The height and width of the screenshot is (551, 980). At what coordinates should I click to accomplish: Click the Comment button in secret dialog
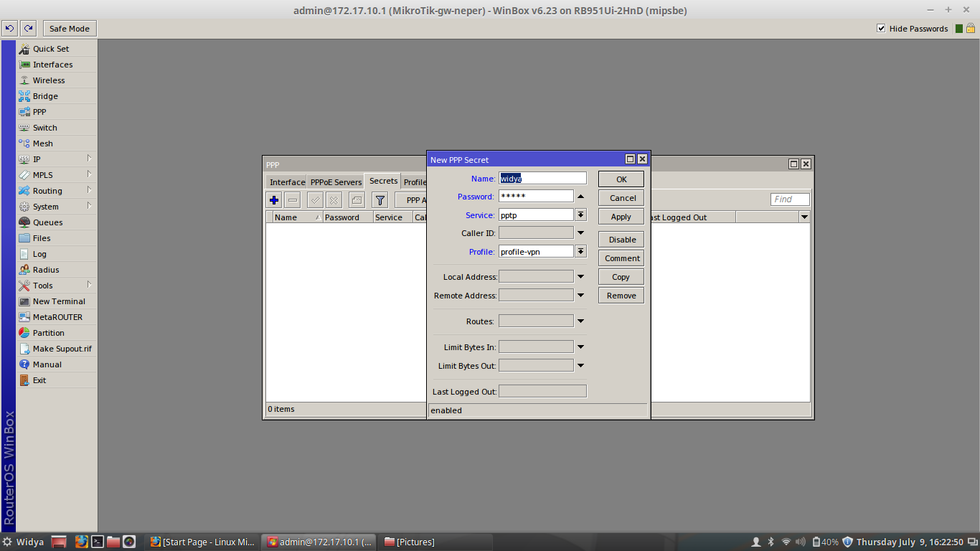pos(621,258)
